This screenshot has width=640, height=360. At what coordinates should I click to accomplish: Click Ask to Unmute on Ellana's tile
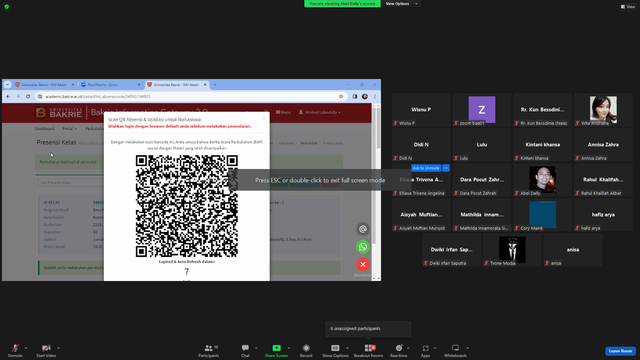click(x=426, y=168)
